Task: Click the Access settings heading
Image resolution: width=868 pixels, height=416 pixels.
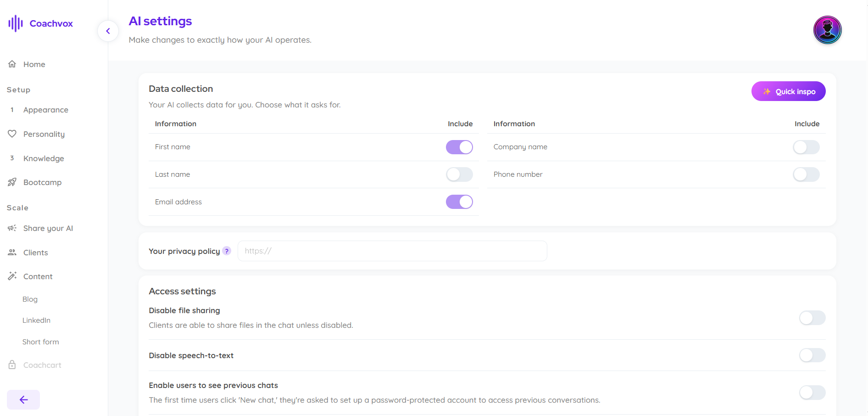Action: tap(182, 291)
